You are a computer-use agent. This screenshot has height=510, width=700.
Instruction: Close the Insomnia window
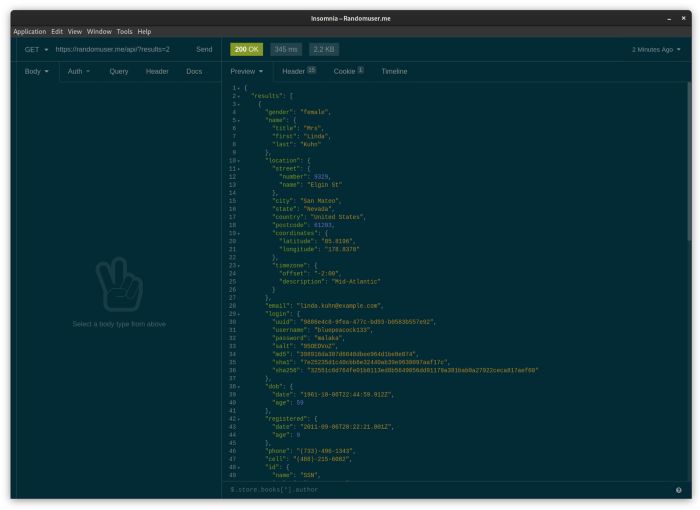[x=683, y=19]
